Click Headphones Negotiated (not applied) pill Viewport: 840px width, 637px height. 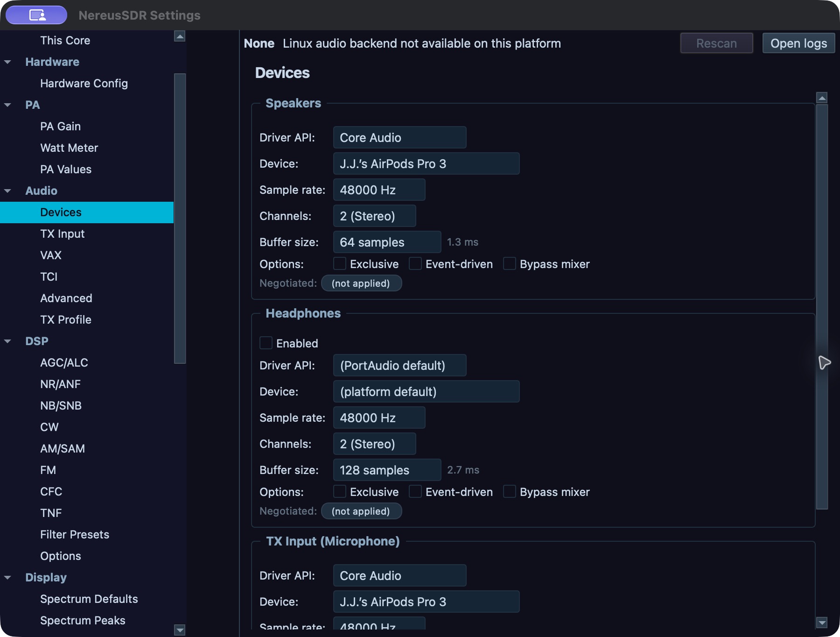click(361, 511)
